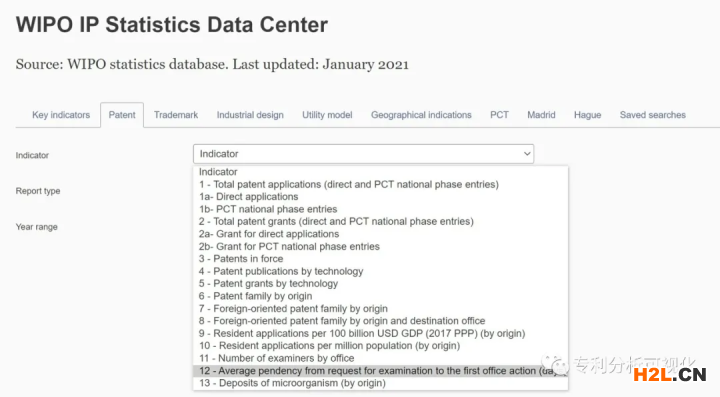Select the 1a Direct applications option
This screenshot has height=397, width=720.
380,197
